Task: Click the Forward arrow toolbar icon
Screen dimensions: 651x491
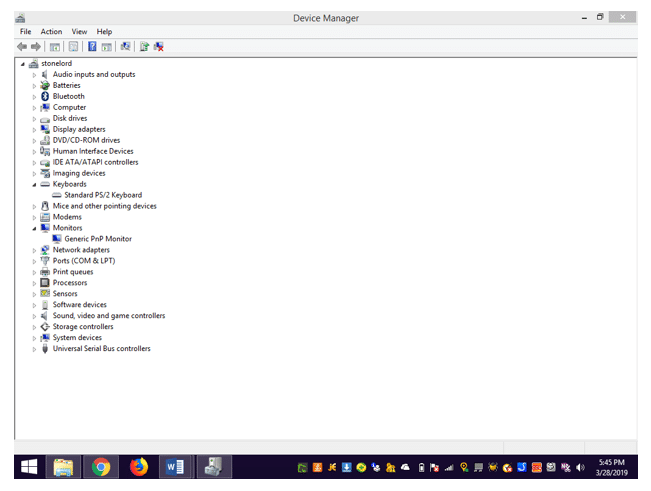Action: [x=36, y=46]
